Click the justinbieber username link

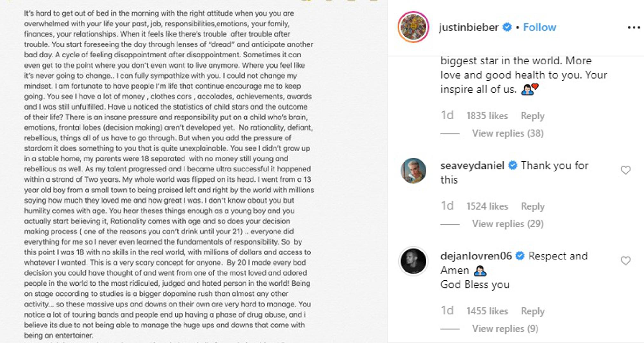[x=468, y=27]
